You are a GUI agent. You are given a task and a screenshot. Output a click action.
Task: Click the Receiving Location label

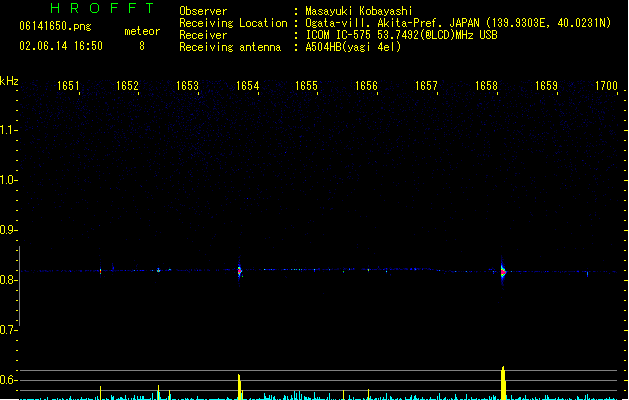[233, 23]
